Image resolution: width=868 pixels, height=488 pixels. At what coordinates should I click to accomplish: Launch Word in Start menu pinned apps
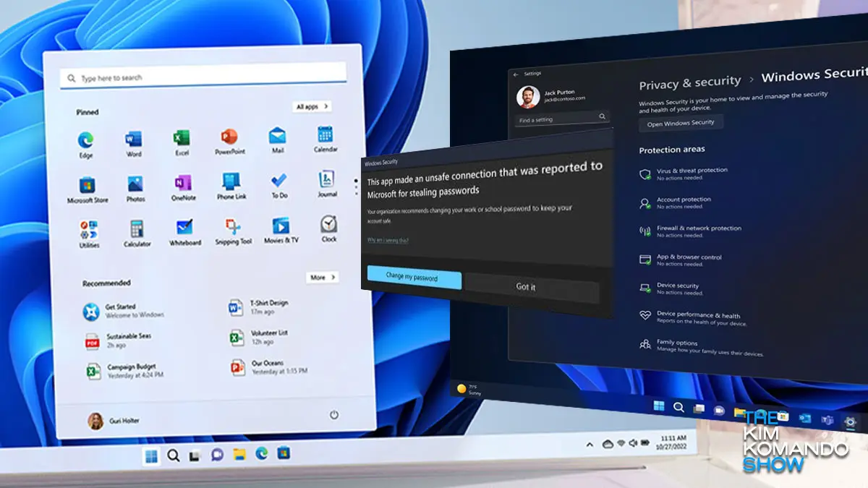tap(134, 143)
